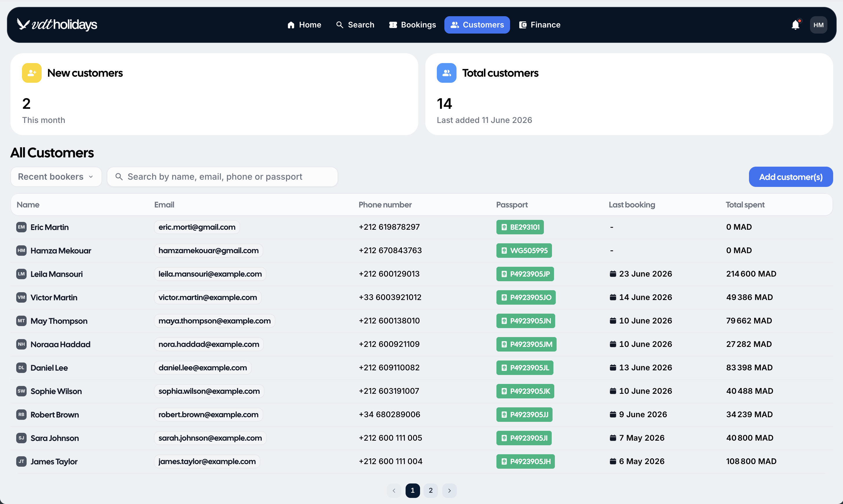The width and height of the screenshot is (843, 504).
Task: Click the EM avatar for Eric Martin
Action: (x=21, y=227)
